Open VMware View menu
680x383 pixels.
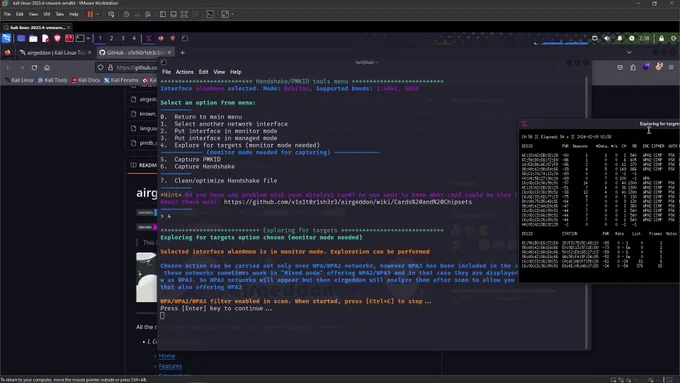pos(33,14)
